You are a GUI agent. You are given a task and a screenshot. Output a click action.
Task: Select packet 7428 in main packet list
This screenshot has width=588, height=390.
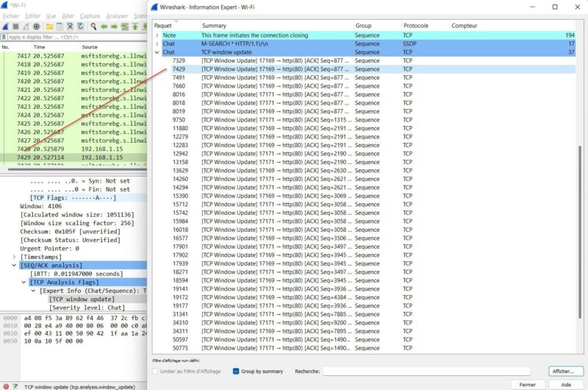[x=73, y=149]
